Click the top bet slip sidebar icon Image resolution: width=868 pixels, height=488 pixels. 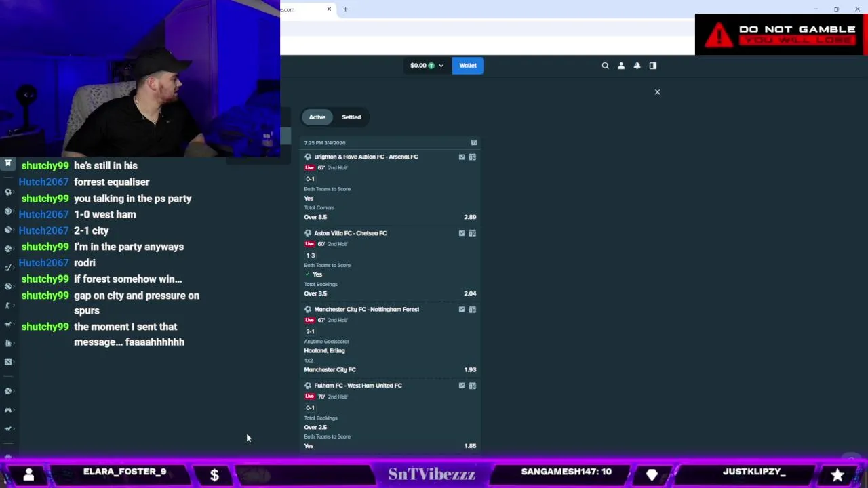(8, 163)
